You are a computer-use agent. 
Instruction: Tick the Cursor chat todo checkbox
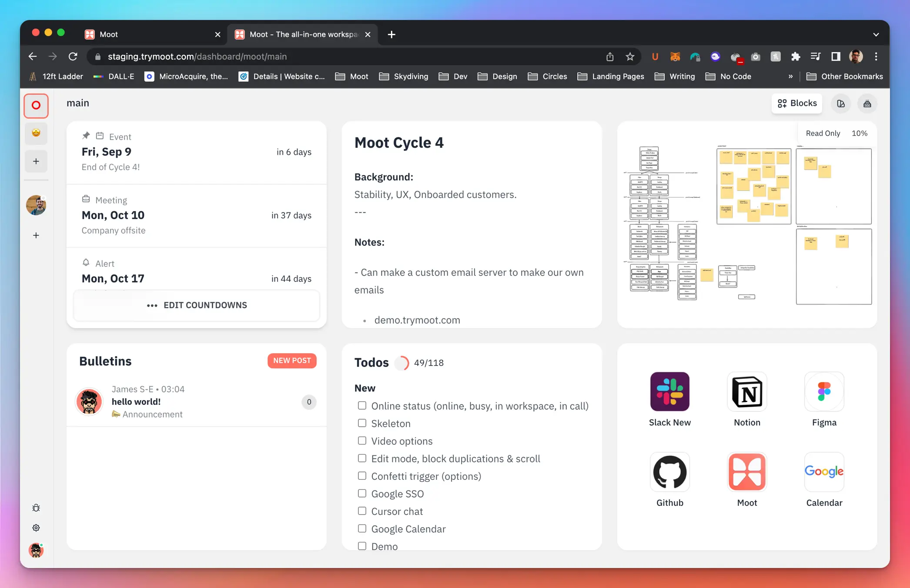362,511
